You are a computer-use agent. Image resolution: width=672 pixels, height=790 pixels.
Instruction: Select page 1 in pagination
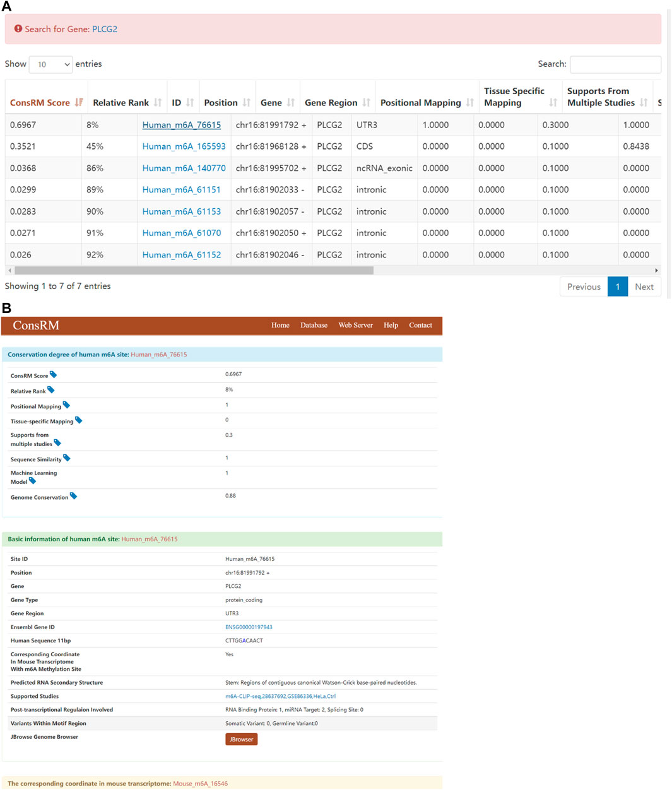(618, 286)
